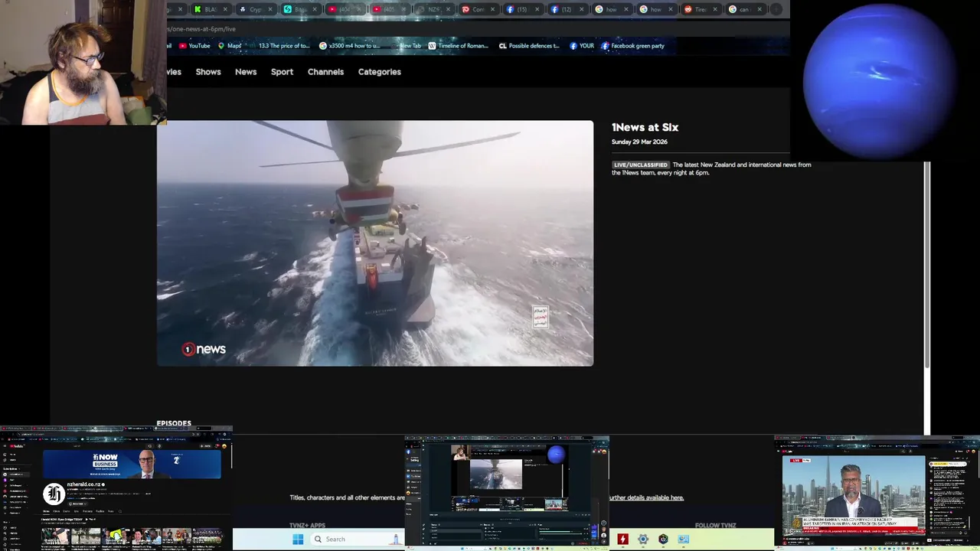Open the Categories menu

[380, 72]
